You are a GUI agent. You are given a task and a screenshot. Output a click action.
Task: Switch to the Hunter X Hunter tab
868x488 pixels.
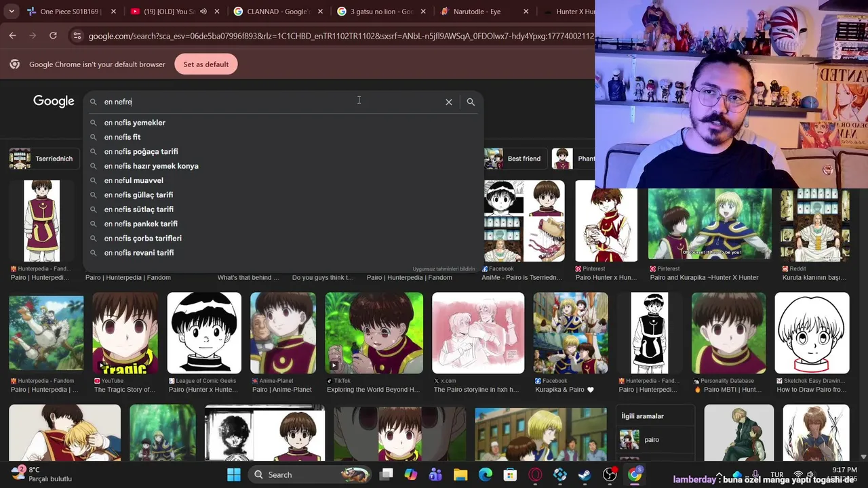pos(568,12)
